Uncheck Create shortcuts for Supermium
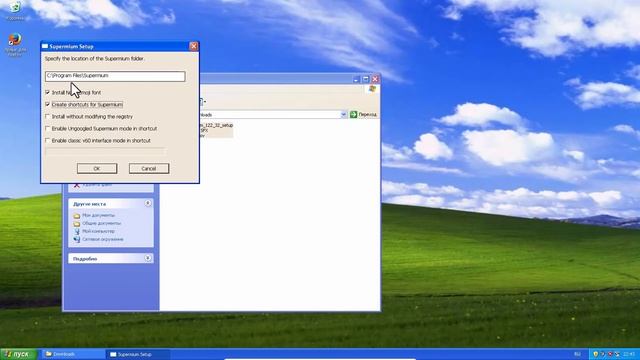The height and width of the screenshot is (360, 640). pos(47,104)
